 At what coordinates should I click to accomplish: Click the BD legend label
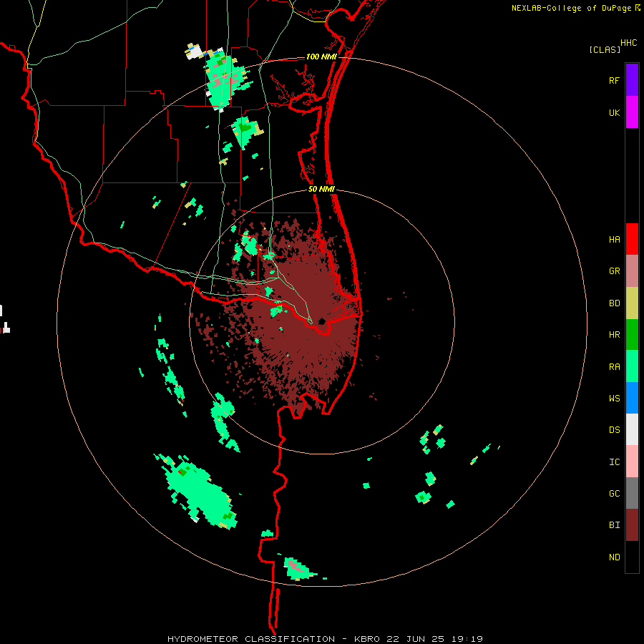point(614,303)
